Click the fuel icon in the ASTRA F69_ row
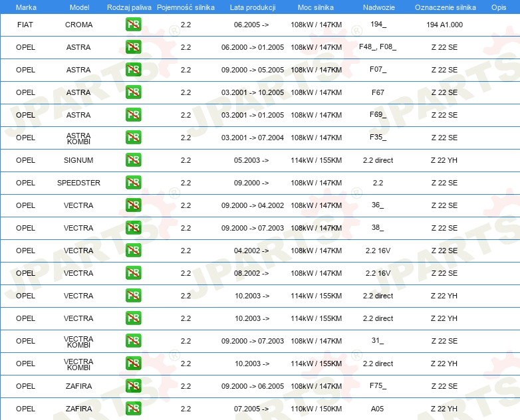520x420 pixels. coord(133,115)
